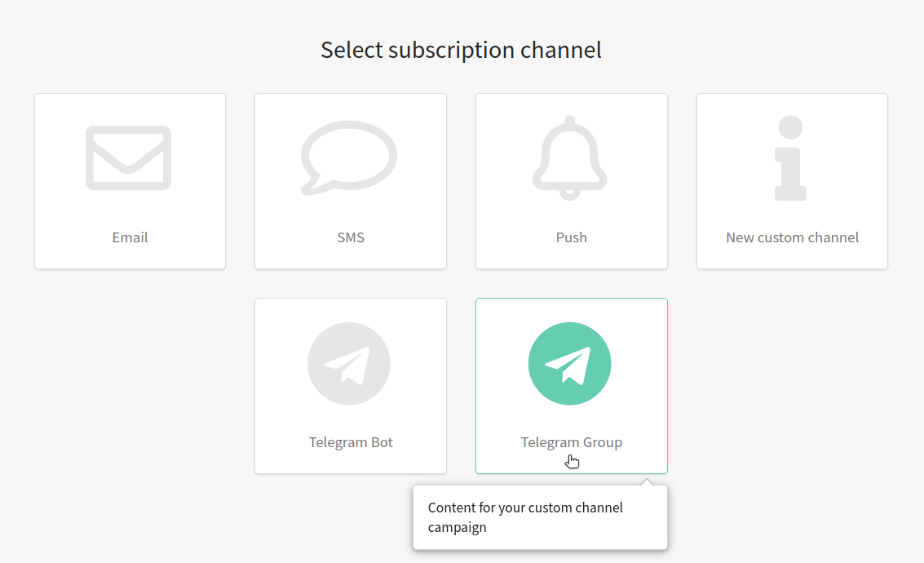
Task: Click the grey Telegram Bot plane icon
Action: tap(349, 363)
